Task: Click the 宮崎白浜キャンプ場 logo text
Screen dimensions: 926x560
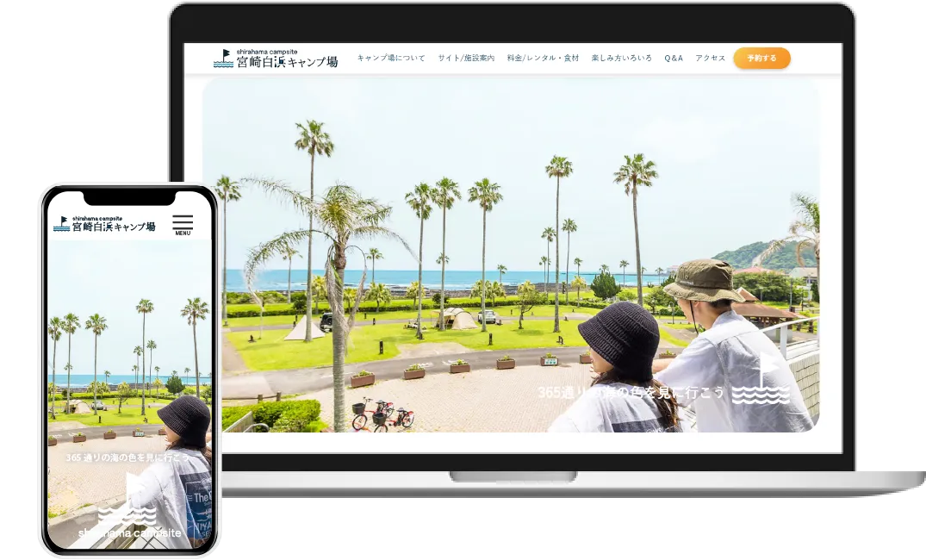Action: click(x=289, y=62)
